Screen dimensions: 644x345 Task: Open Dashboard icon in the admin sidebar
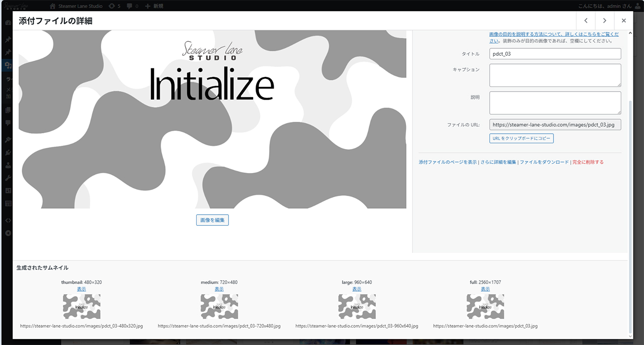tap(8, 23)
